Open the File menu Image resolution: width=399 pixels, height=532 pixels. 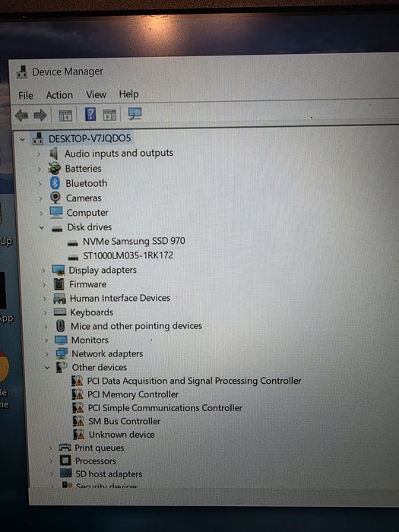[x=26, y=96]
